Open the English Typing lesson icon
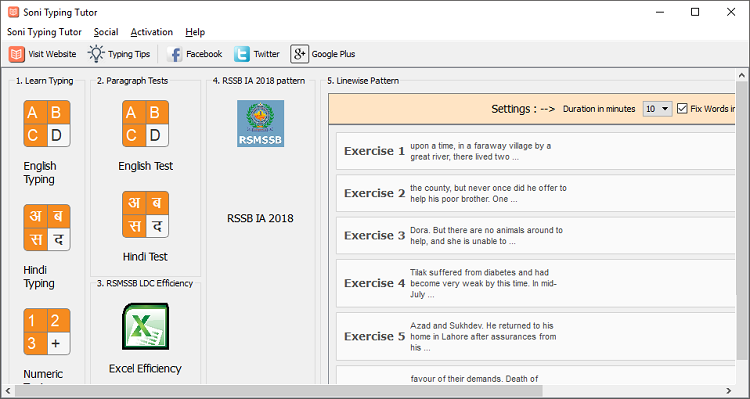This screenshot has width=750, height=399. pos(47,123)
